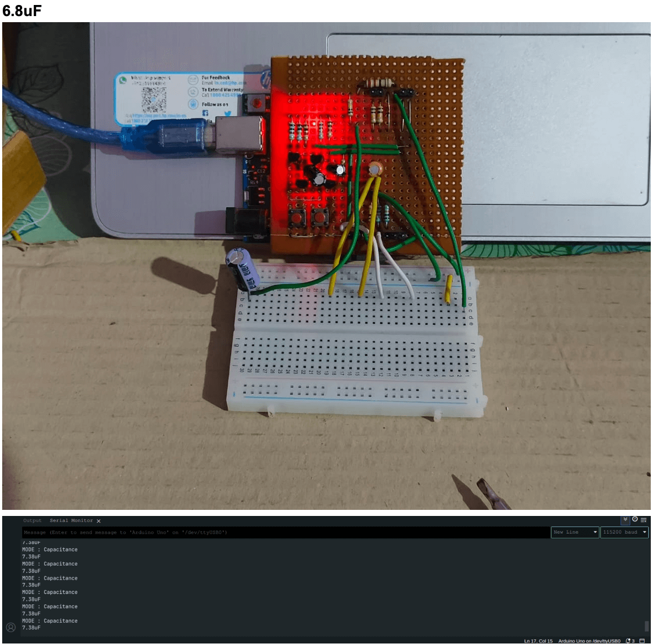Click the account profile icon
Image resolution: width=653 pixels, height=644 pixels.
[x=11, y=627]
